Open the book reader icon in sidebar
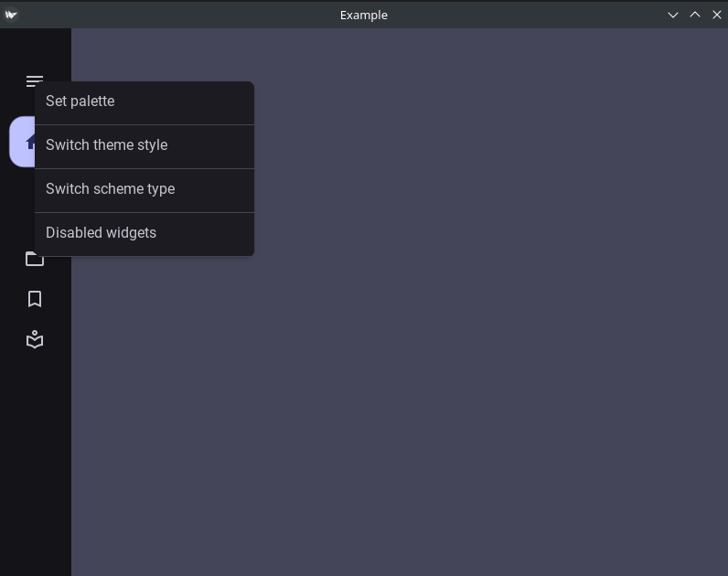The width and height of the screenshot is (728, 576). click(x=35, y=339)
